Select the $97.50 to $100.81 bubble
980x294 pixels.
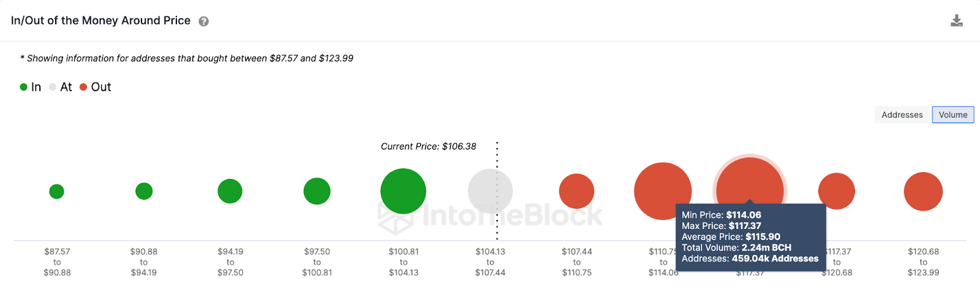[317, 191]
